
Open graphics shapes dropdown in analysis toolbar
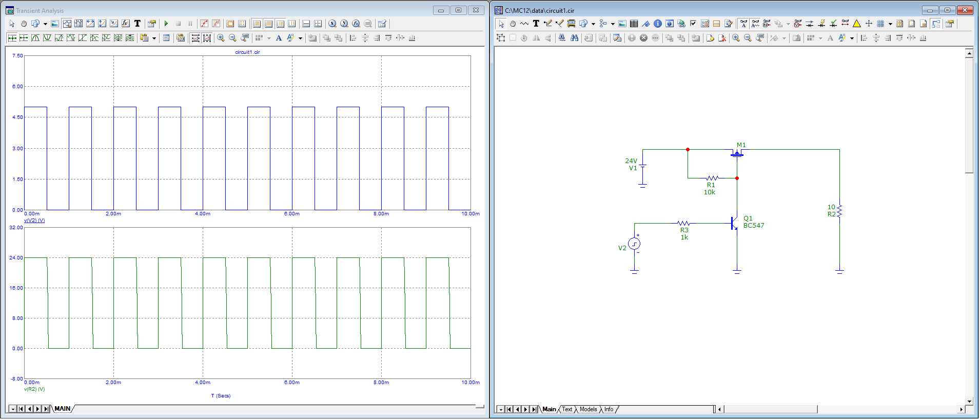[x=45, y=24]
